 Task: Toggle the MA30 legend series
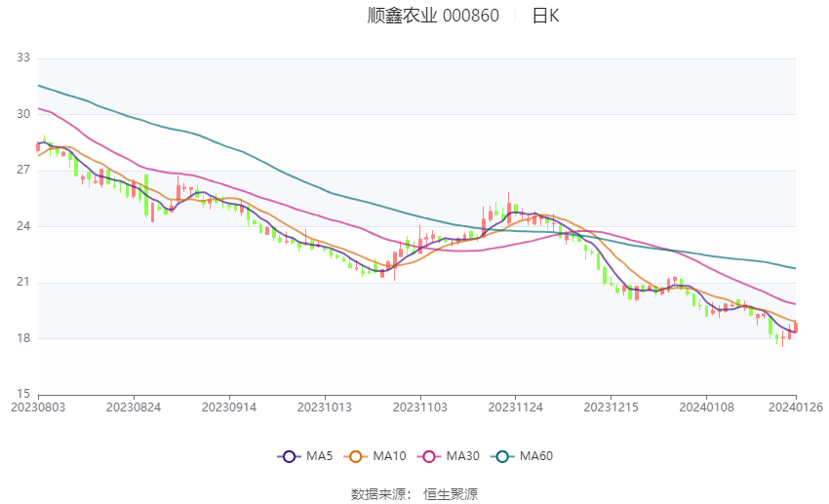coord(449,456)
